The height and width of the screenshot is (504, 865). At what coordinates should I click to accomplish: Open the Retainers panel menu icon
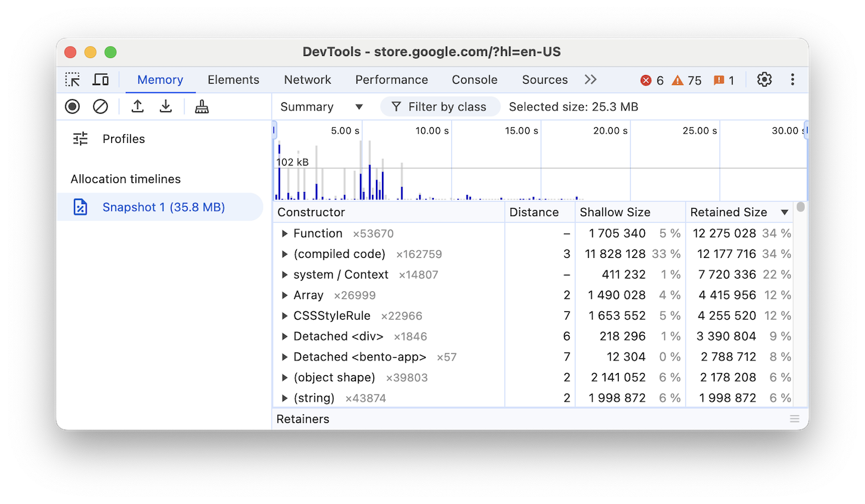coord(794,418)
